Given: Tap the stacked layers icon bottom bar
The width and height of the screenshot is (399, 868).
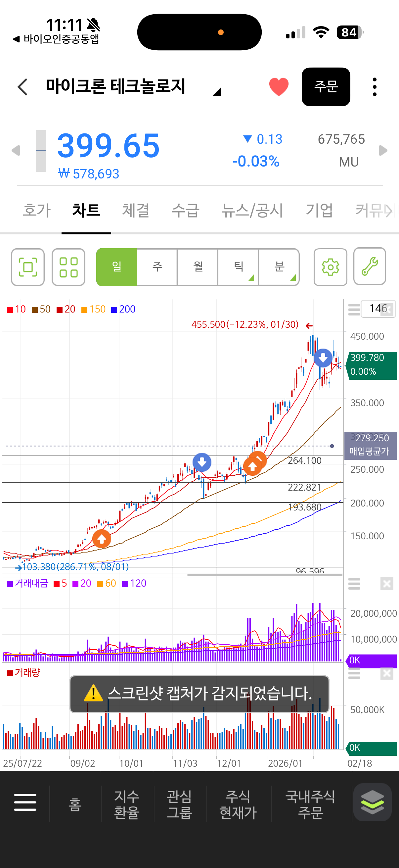Looking at the screenshot, I should tap(373, 802).
